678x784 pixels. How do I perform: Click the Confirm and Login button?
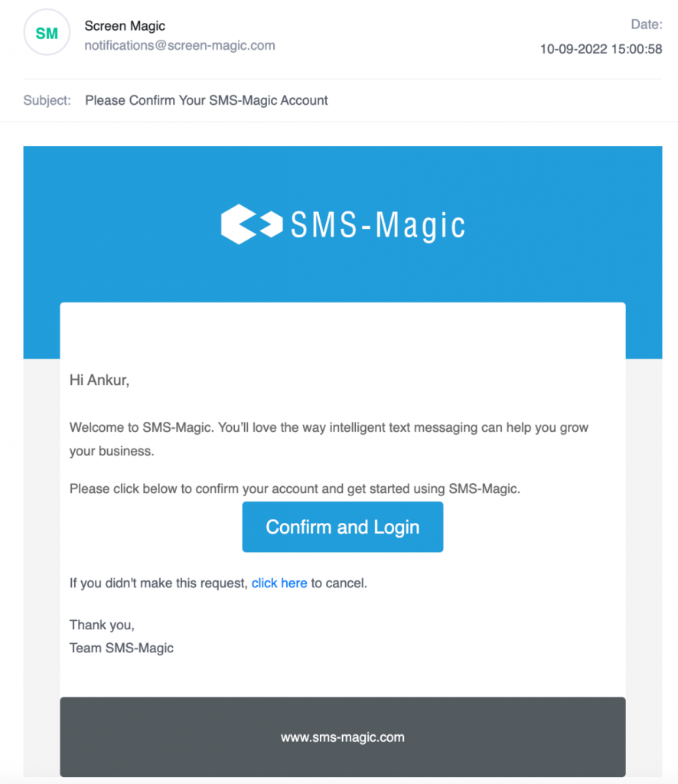pos(342,527)
